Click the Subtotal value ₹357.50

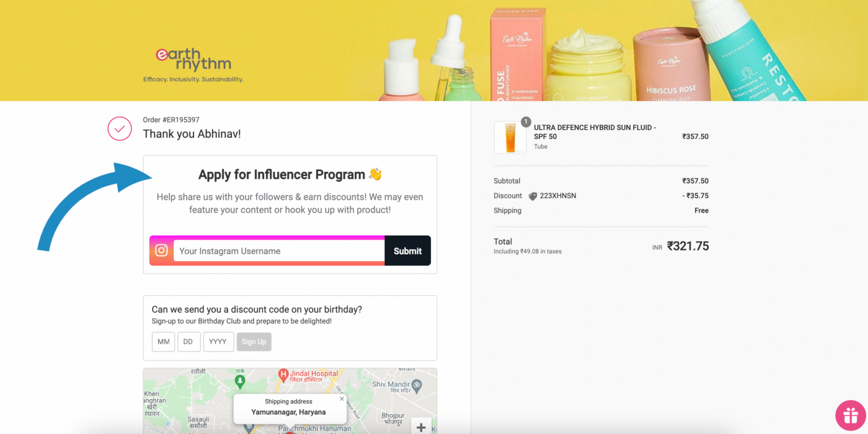click(695, 181)
